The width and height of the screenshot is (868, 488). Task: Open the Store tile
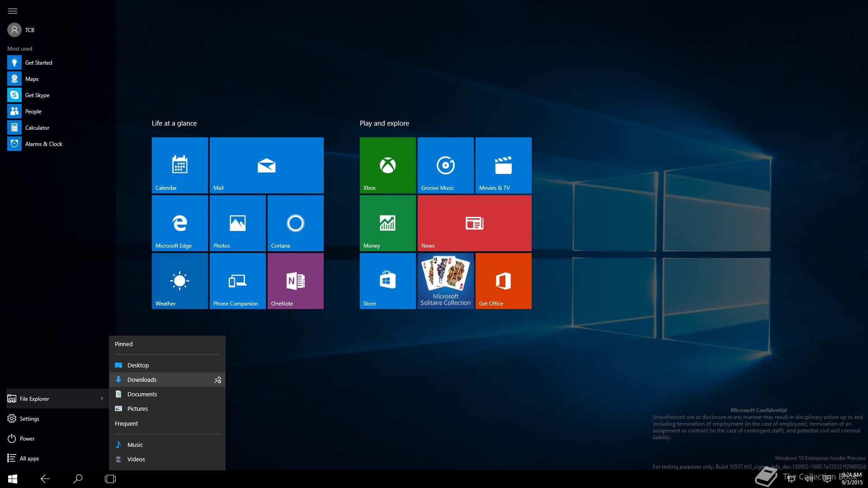[388, 281]
